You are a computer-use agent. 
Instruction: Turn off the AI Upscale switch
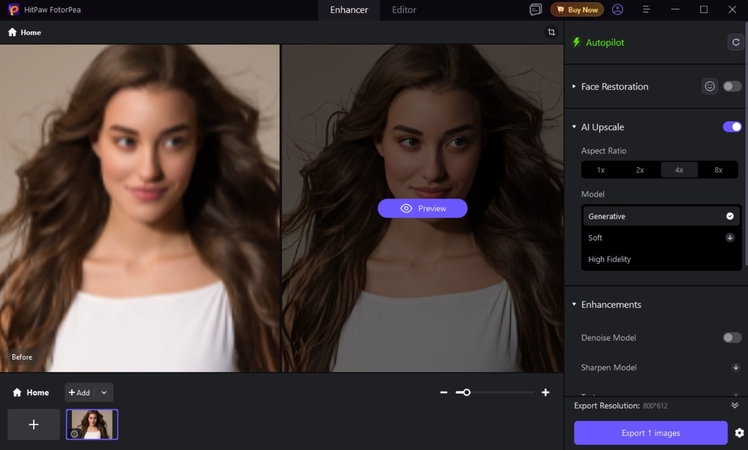tap(732, 127)
